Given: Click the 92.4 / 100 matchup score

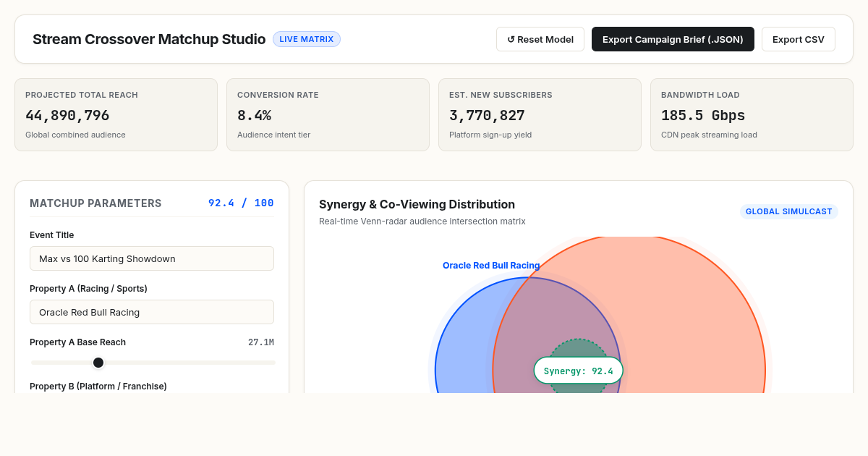Looking at the screenshot, I should point(241,203).
